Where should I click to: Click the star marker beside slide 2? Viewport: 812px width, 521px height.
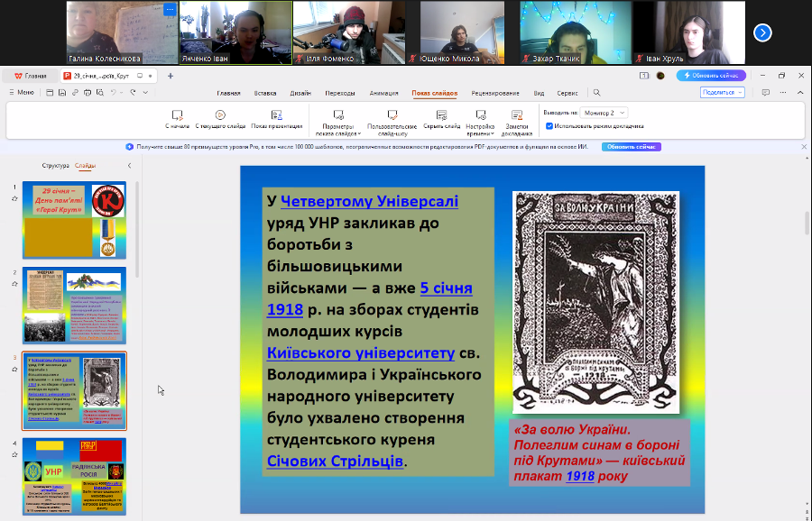[x=14, y=284]
